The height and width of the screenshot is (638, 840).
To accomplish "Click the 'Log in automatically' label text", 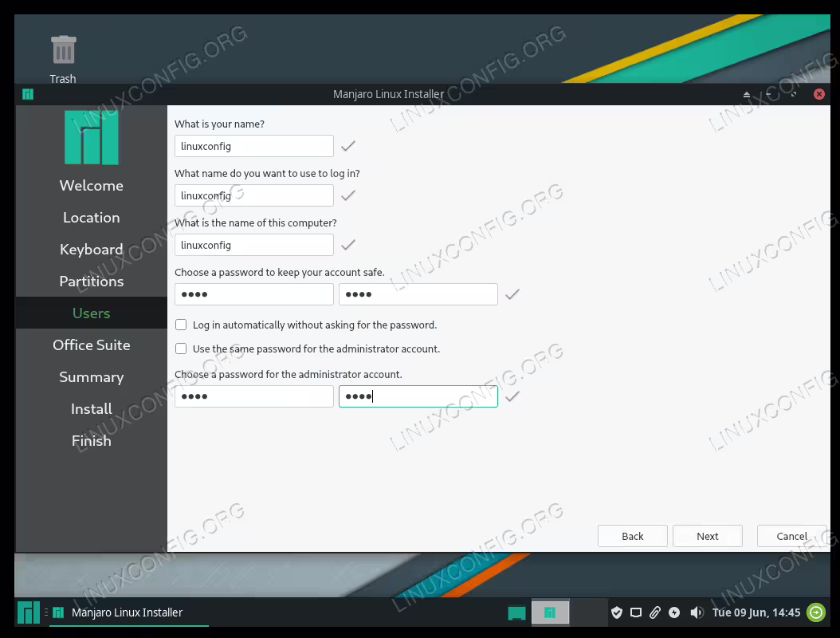I will pyautogui.click(x=315, y=325).
